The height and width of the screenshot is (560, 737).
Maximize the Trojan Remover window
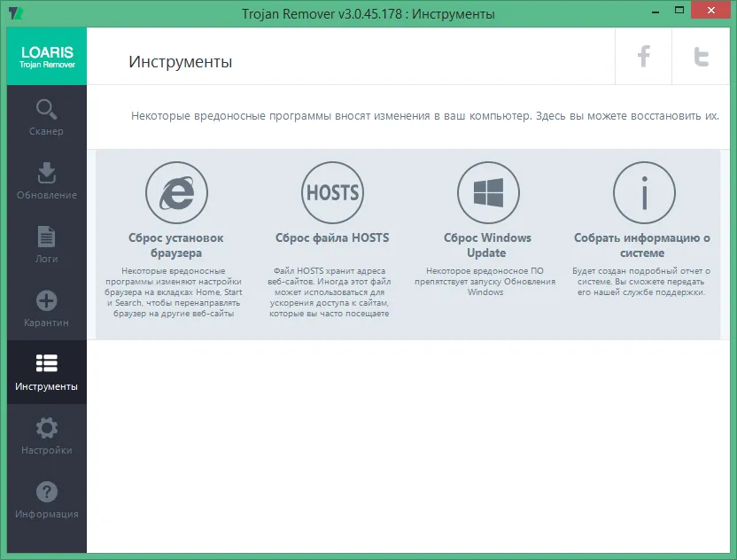(x=679, y=11)
